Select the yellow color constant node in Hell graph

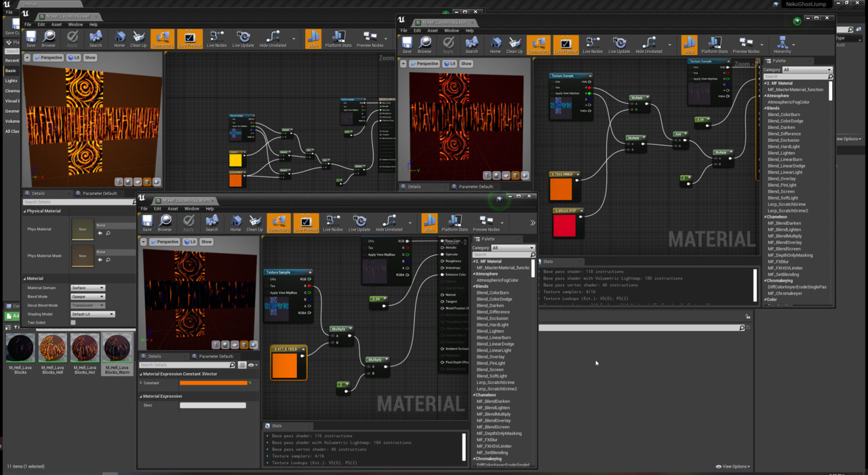coord(235,159)
